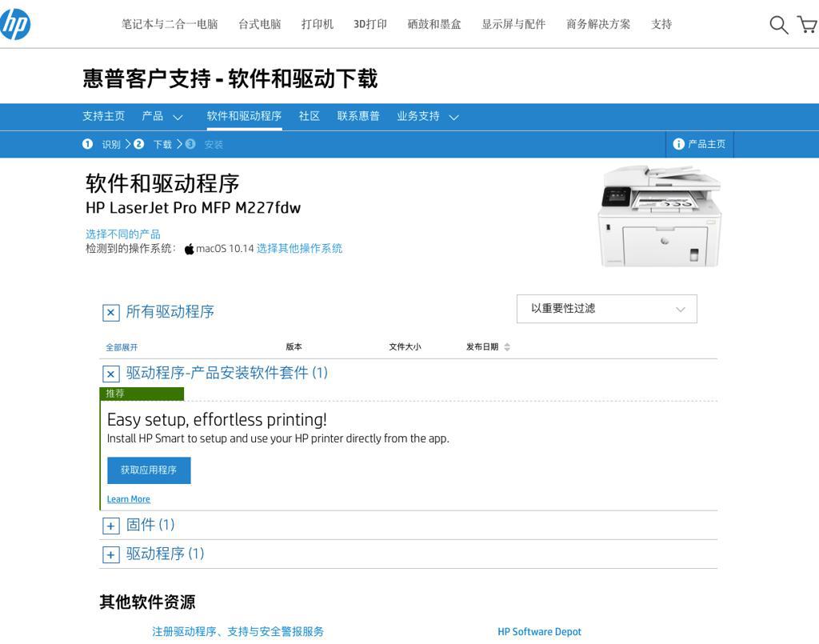Click 发布日期 column header
This screenshot has height=644, width=819.
[482, 347]
